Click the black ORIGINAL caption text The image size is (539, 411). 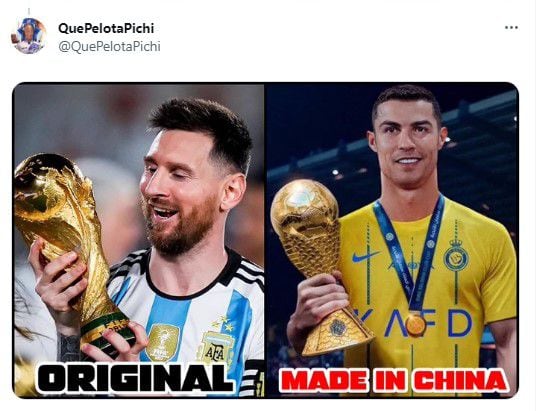pyautogui.click(x=135, y=378)
